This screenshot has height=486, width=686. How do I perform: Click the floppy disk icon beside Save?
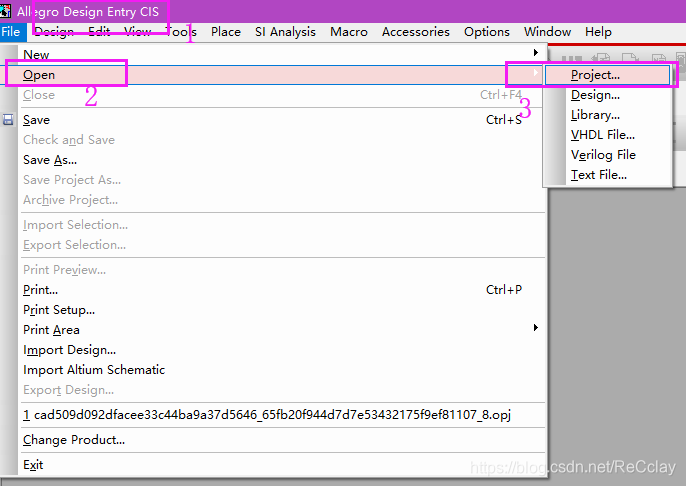point(8,119)
